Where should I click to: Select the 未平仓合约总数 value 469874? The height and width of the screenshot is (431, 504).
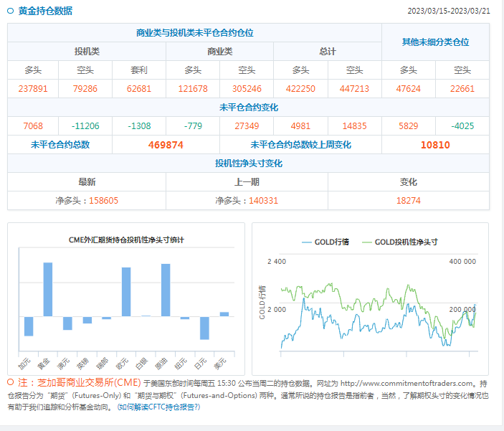tap(166, 145)
